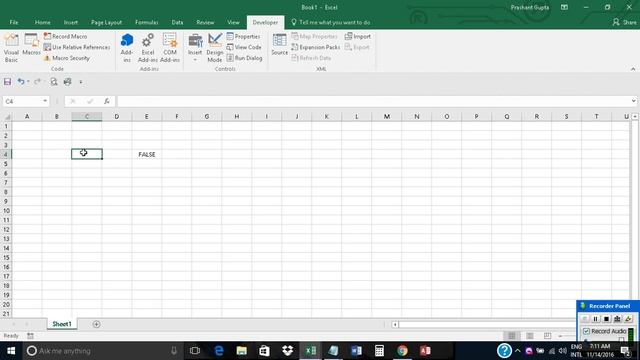Image resolution: width=640 pixels, height=360 pixels.
Task: Stop recording in Recorder Panel
Action: pos(607,319)
